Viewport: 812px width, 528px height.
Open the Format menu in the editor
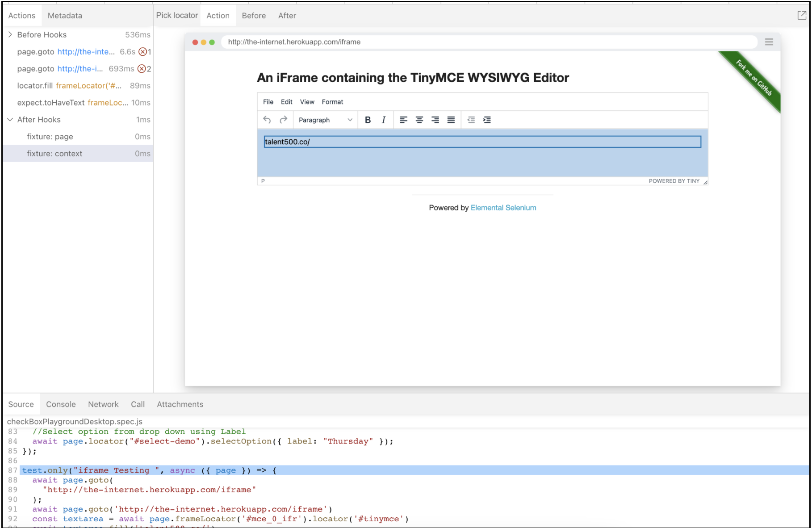[332, 102]
